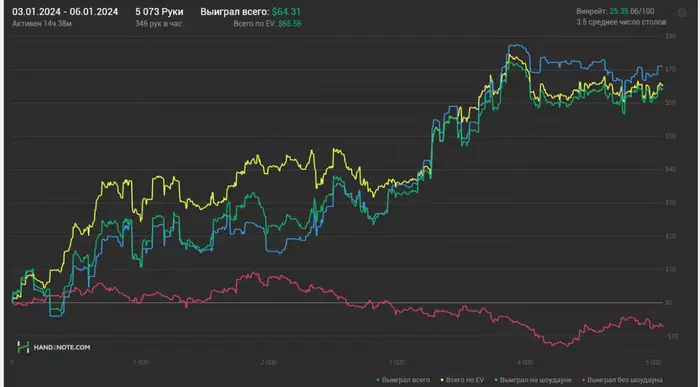This screenshot has width=700, height=387.
Task: Click the 5 073 Руки hand count
Action: 159,12
